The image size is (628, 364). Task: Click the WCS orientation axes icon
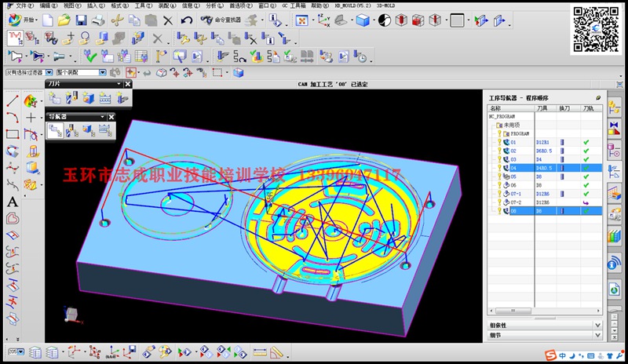coord(323,20)
